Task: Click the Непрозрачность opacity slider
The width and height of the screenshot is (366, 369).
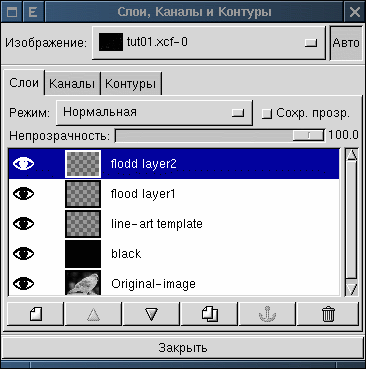Action: [220, 135]
